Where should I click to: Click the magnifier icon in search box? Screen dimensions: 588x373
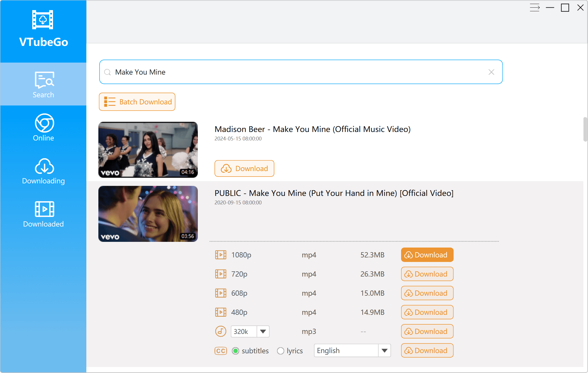click(107, 72)
